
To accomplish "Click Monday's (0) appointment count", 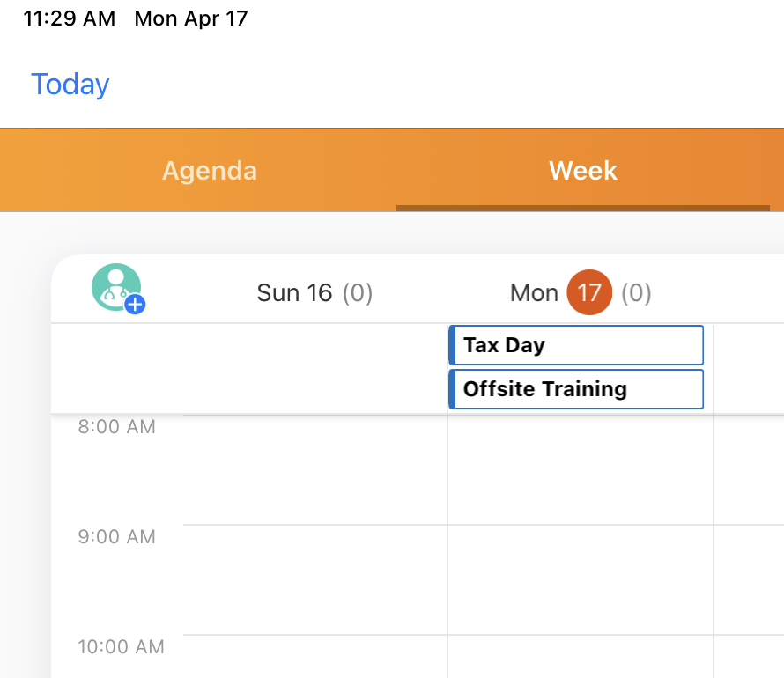I will (x=636, y=292).
